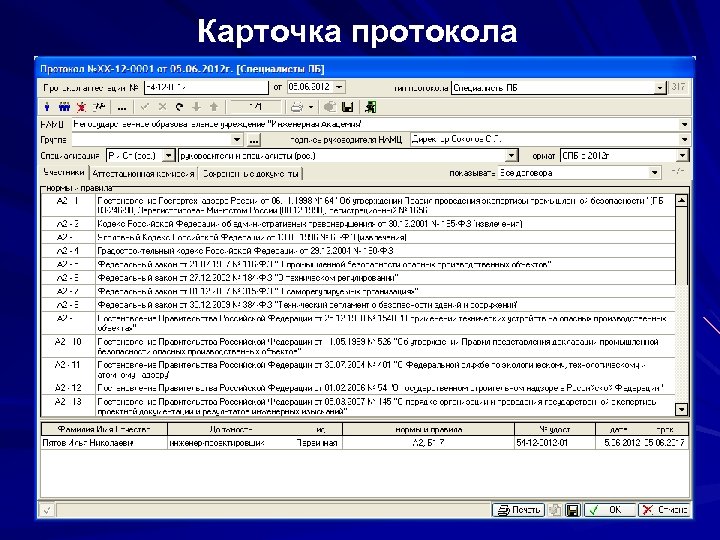Click the red crossed-out person toolbar icon
The image size is (720, 540).
[x=81, y=107]
